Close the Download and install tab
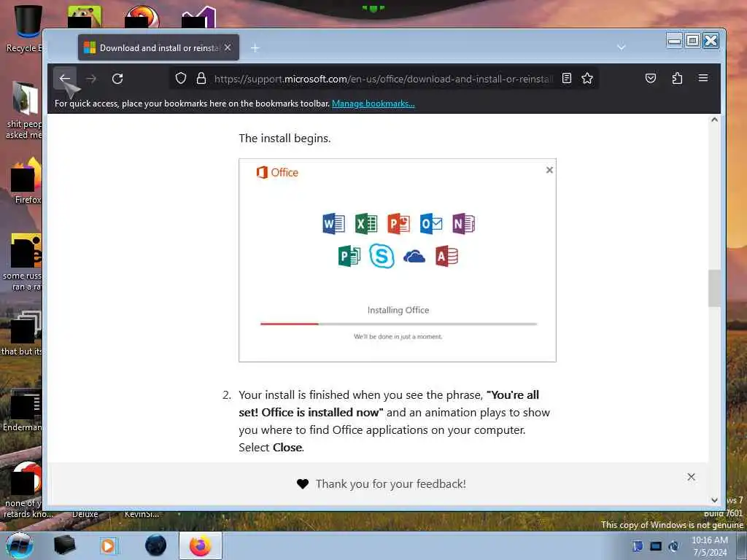This screenshot has height=560, width=747. [228, 47]
